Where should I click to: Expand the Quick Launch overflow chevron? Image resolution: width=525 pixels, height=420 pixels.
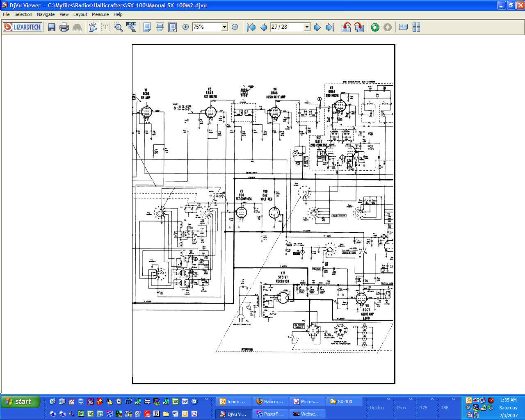click(x=207, y=399)
